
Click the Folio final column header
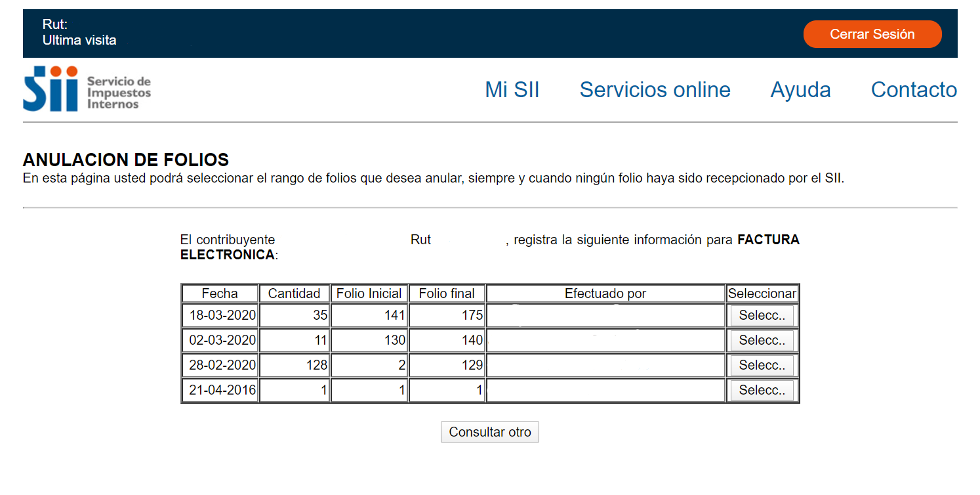pyautogui.click(x=447, y=293)
